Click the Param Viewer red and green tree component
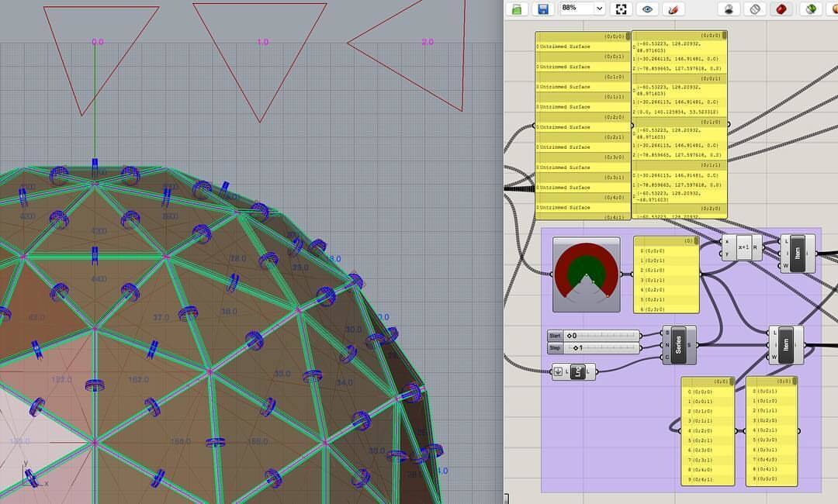Screen dimensions: 838x504 (x=587, y=274)
